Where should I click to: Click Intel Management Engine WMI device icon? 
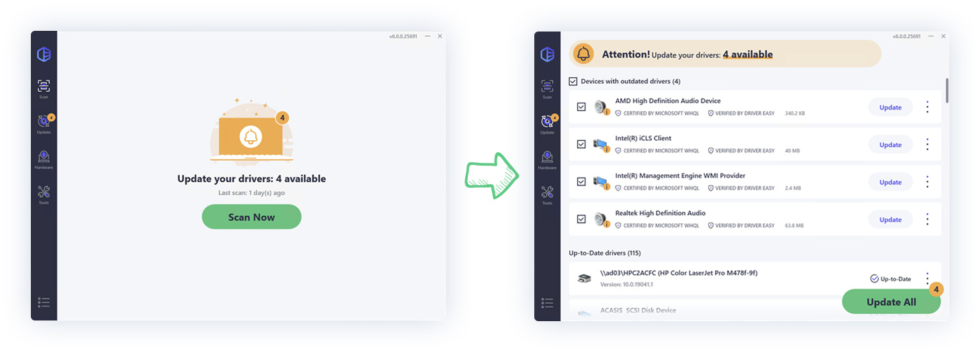[x=601, y=182]
